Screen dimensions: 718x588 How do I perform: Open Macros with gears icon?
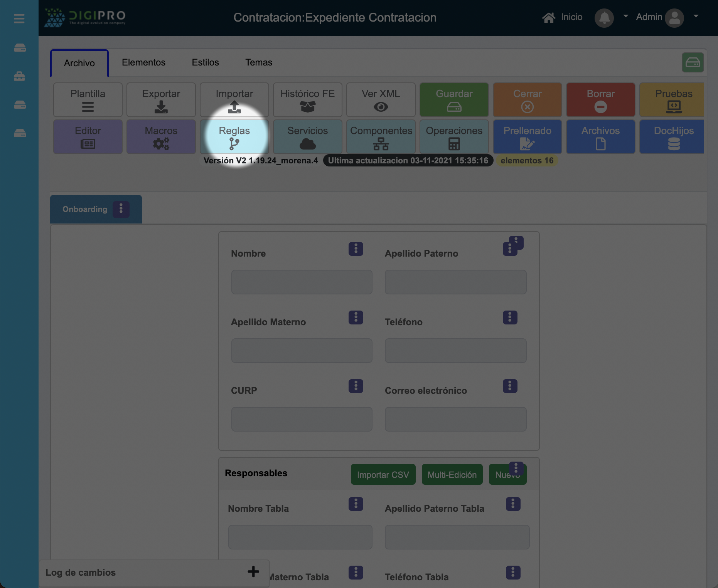(161, 137)
